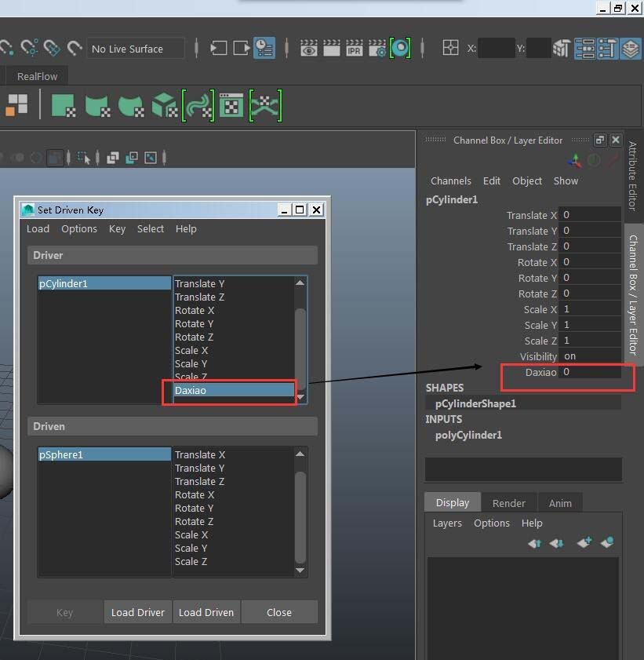The image size is (644, 660).
Task: Start IPR render with the IPR icon
Action: (355, 48)
